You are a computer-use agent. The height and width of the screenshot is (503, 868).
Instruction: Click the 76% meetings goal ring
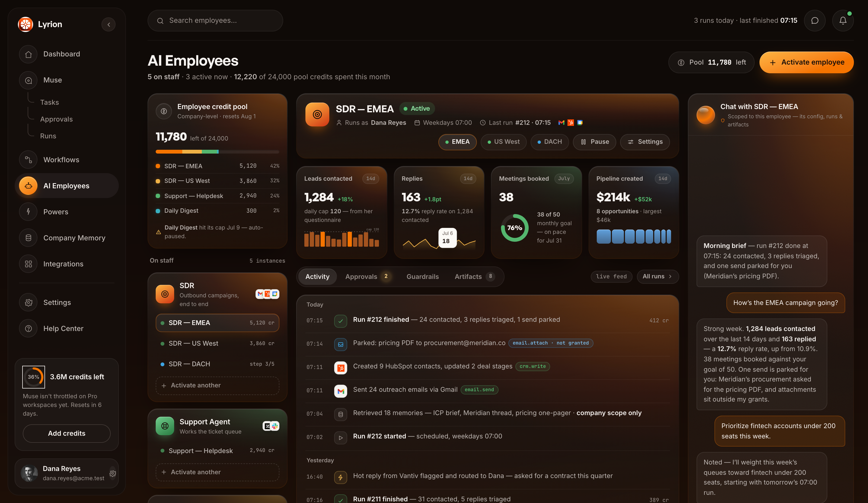515,228
